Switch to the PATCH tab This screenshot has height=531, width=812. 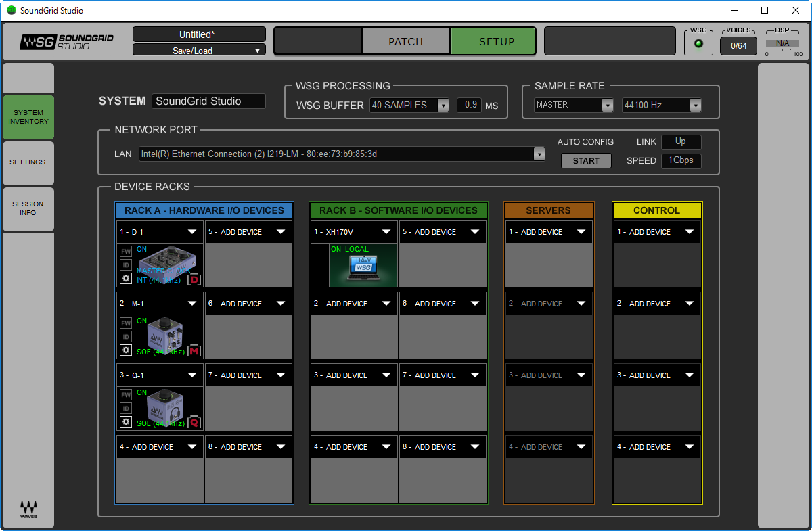pos(406,41)
